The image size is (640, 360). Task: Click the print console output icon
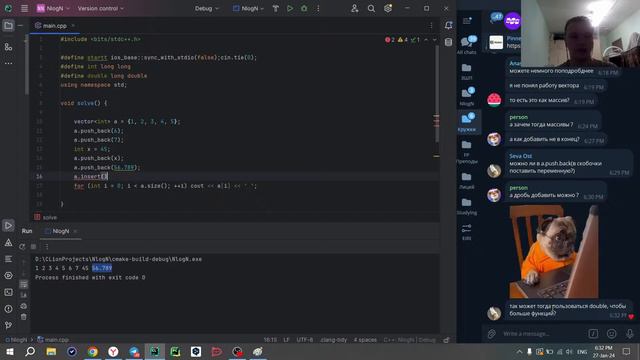tap(24, 306)
